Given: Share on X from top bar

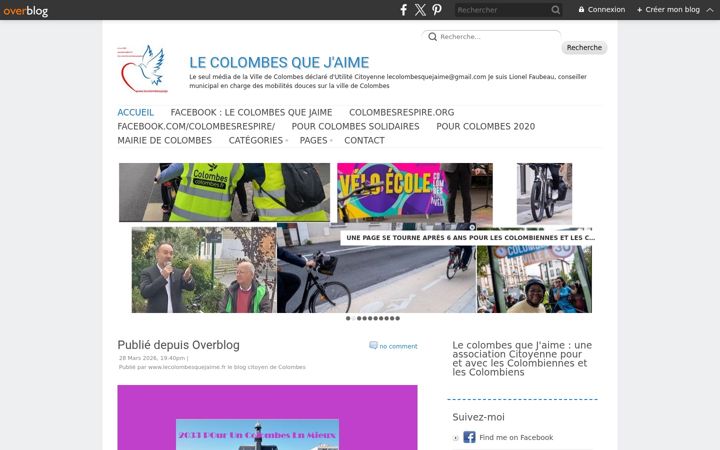Looking at the screenshot, I should [420, 10].
